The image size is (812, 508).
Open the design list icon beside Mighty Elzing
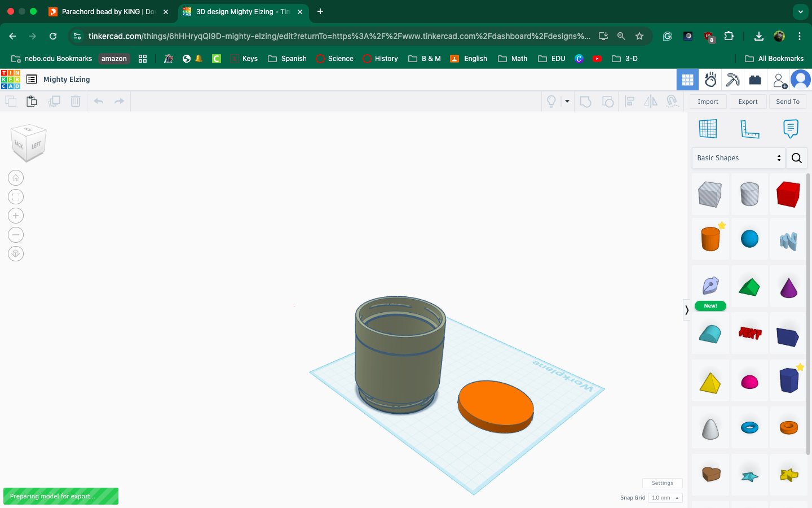[x=32, y=80]
